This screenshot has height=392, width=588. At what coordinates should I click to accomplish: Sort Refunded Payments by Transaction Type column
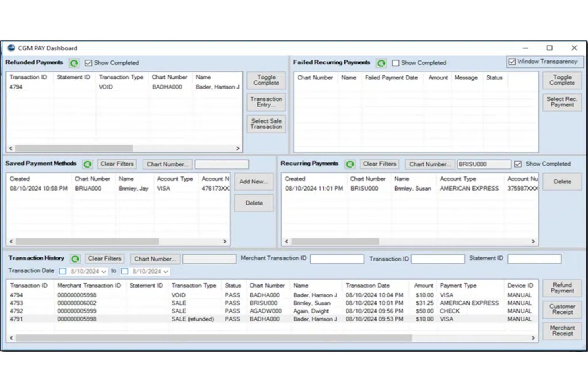coord(121,77)
